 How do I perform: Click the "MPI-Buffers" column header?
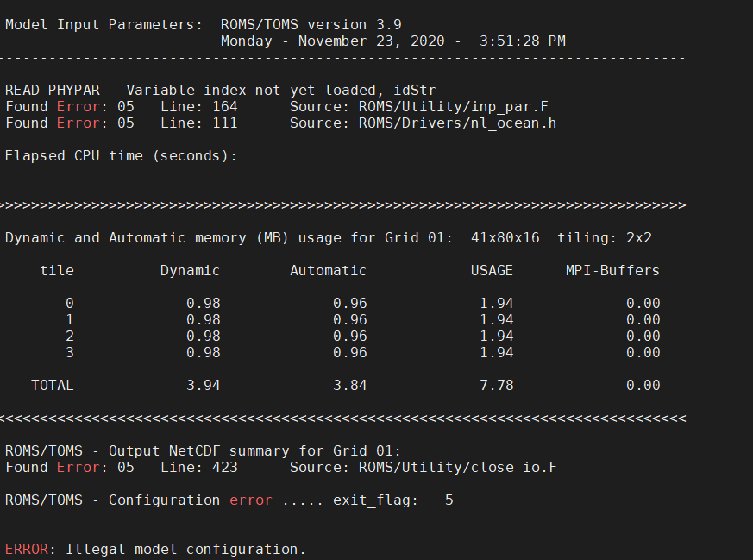point(612,270)
